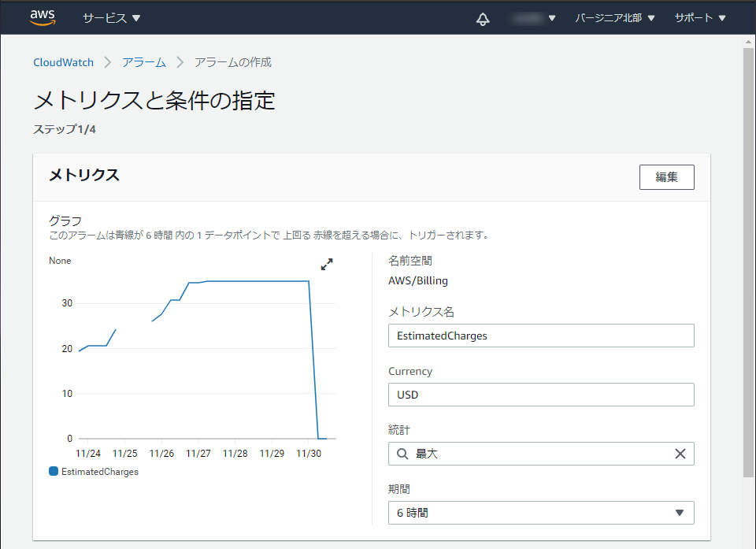
Task: Click the Currency USD field
Action: tap(541, 395)
